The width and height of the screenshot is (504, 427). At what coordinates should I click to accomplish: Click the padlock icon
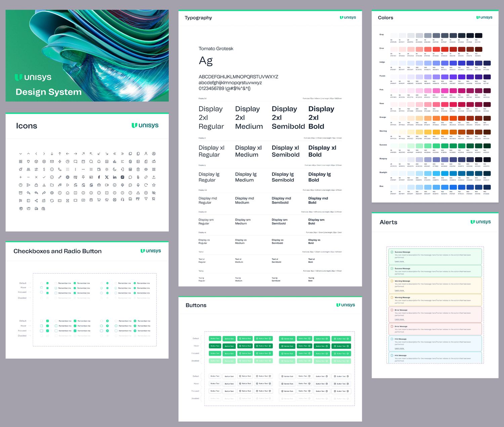pyautogui.click(x=36, y=185)
